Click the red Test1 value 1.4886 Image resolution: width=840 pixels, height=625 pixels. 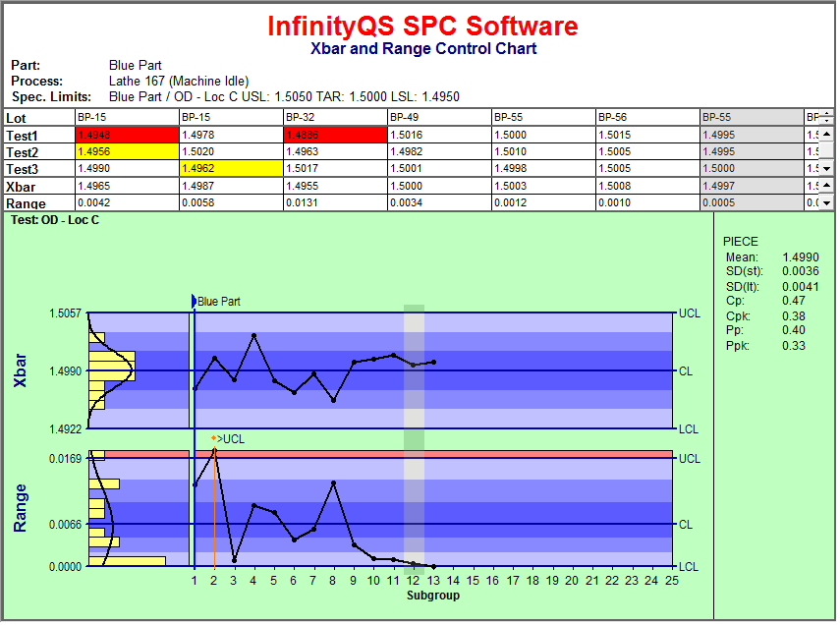(334, 135)
